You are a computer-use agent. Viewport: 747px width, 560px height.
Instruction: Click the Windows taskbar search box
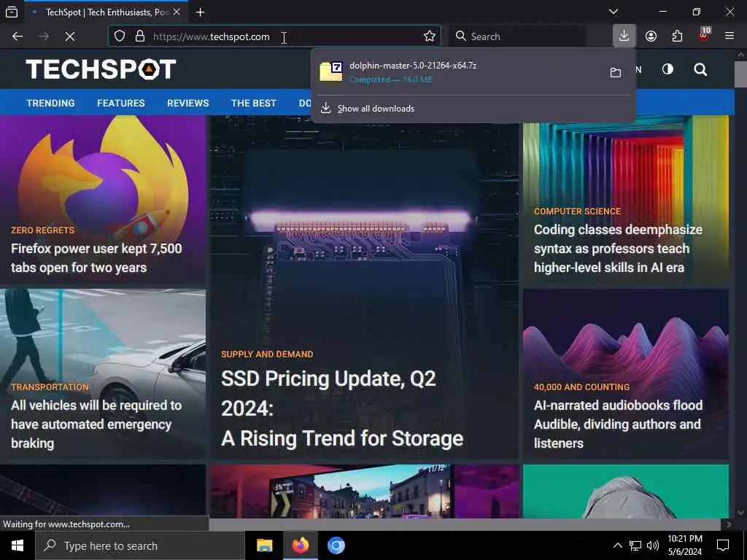(140, 545)
